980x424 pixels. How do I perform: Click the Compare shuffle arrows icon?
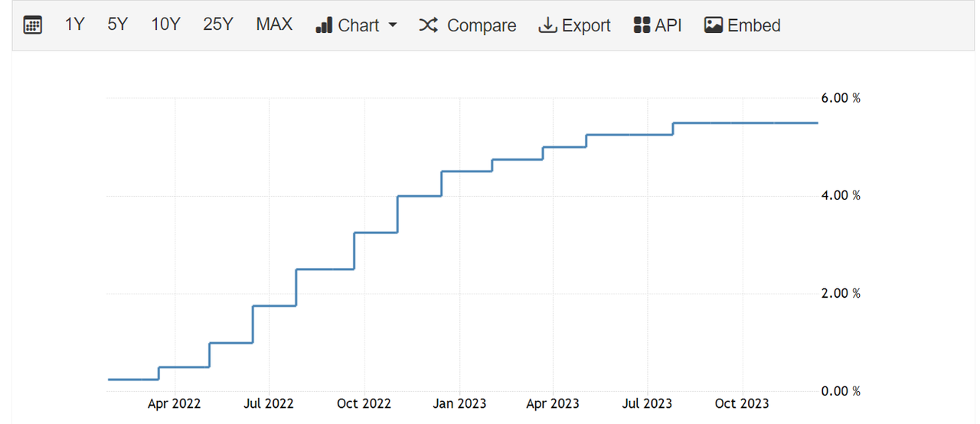coord(429,25)
